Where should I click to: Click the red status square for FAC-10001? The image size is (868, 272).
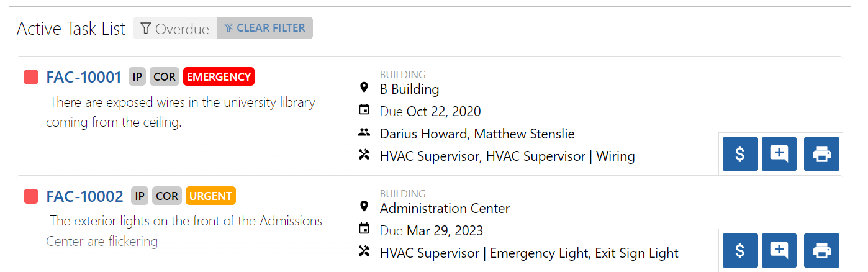(x=31, y=78)
